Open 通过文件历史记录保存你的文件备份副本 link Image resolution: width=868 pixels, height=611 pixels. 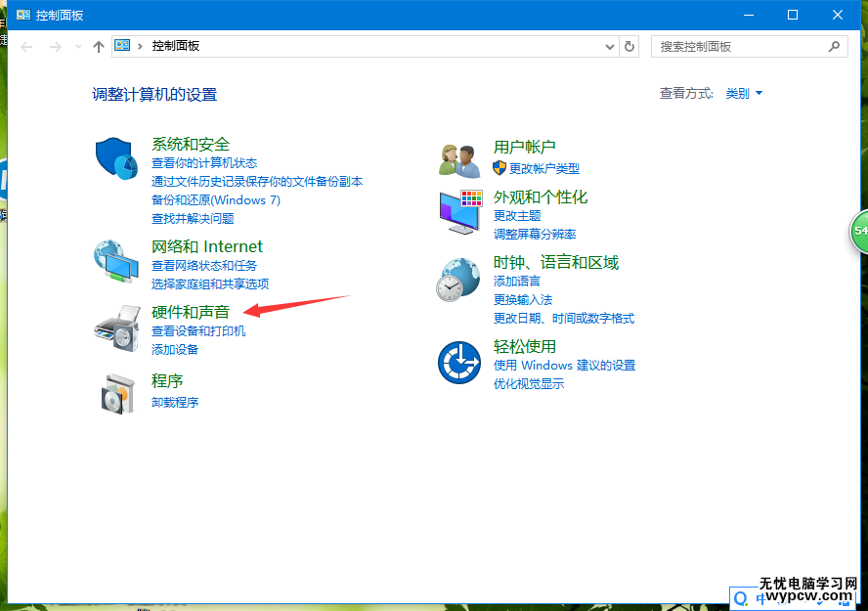[x=257, y=182]
